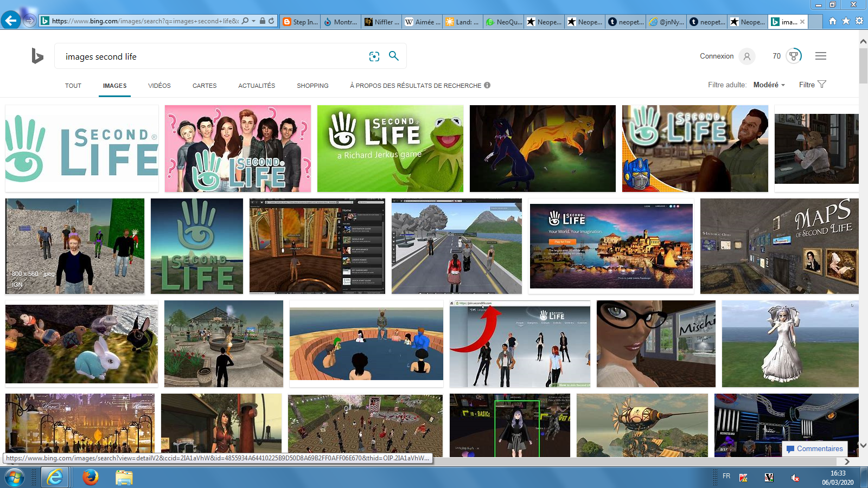This screenshot has height=488, width=868.
Task: Open the rabbits on grass thumbnail
Action: coord(81,344)
